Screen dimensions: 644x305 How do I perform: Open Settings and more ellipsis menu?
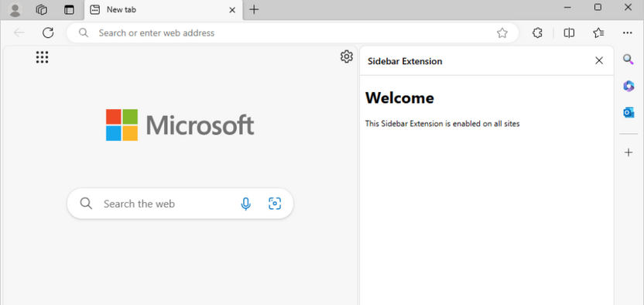click(x=627, y=33)
